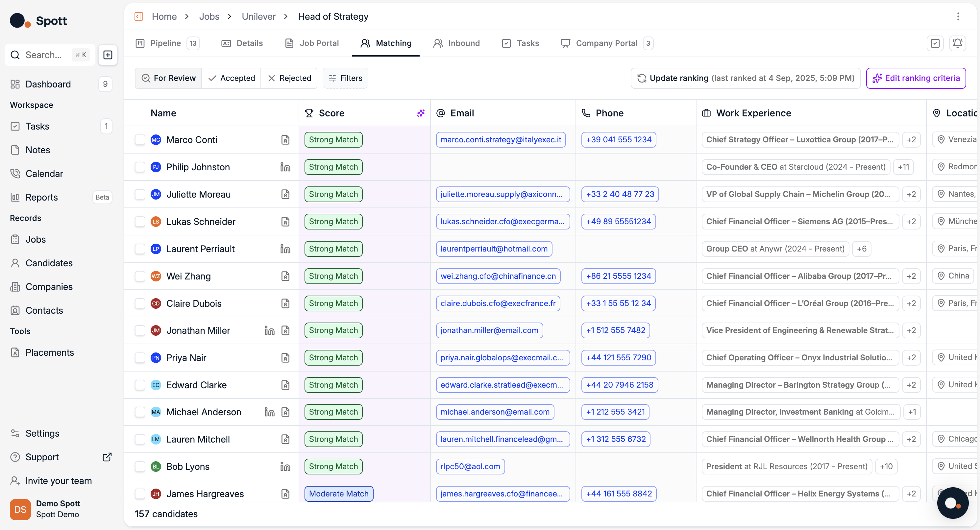Open Wei Zhang's resume icon

pyautogui.click(x=285, y=276)
